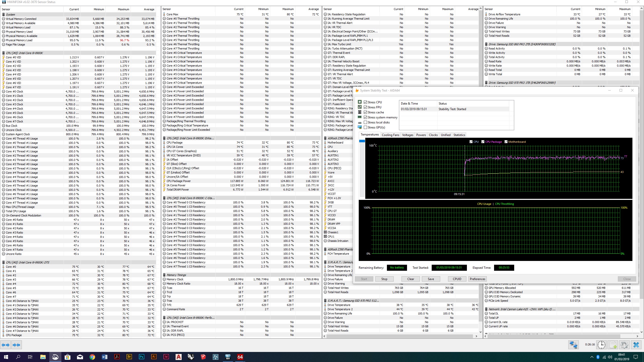Open Photoshop from the taskbar
The width and height of the screenshot is (644, 362).
pos(141,357)
